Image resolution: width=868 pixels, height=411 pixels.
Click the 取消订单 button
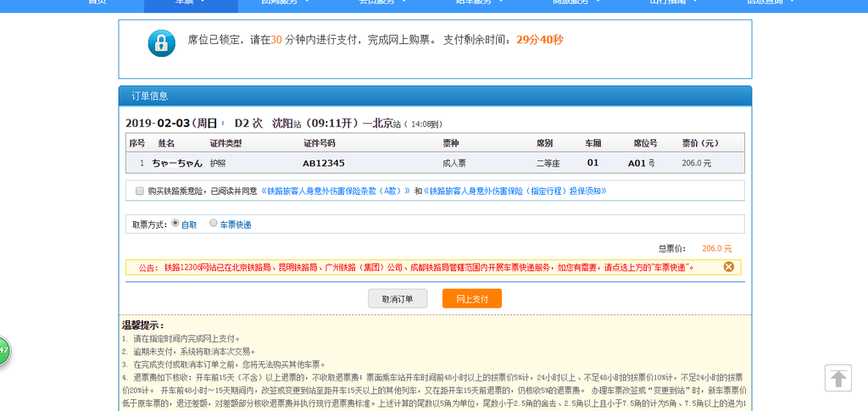click(x=398, y=298)
